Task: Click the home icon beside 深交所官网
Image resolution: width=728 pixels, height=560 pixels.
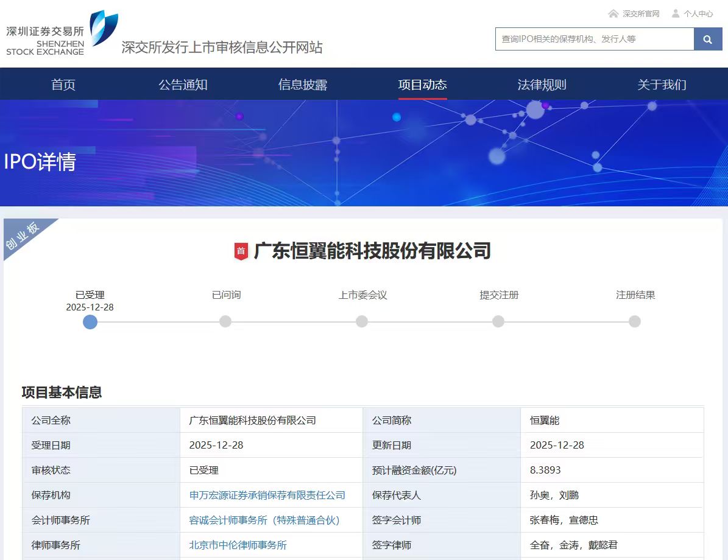Action: tap(613, 13)
